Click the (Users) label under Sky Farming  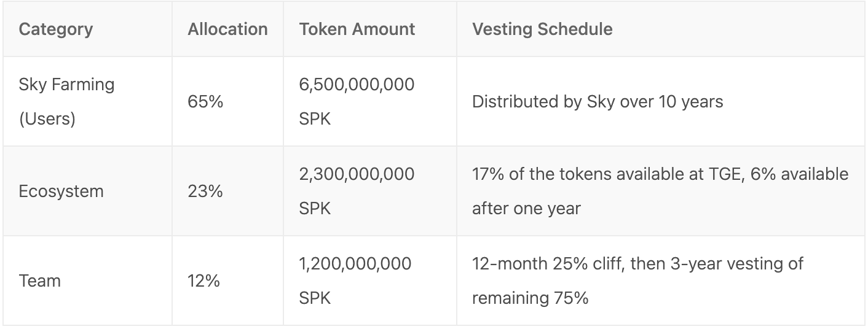(47, 118)
